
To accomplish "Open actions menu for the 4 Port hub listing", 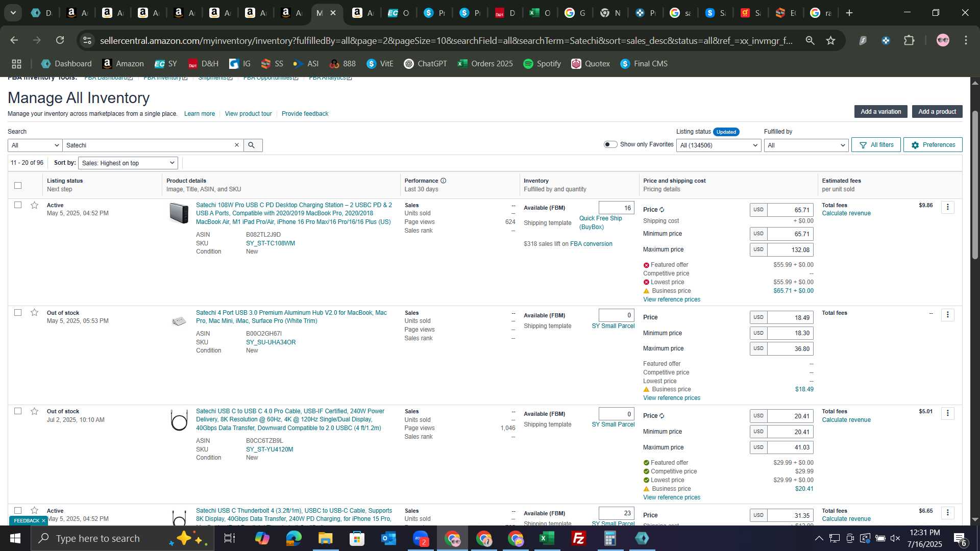I will pyautogui.click(x=948, y=315).
